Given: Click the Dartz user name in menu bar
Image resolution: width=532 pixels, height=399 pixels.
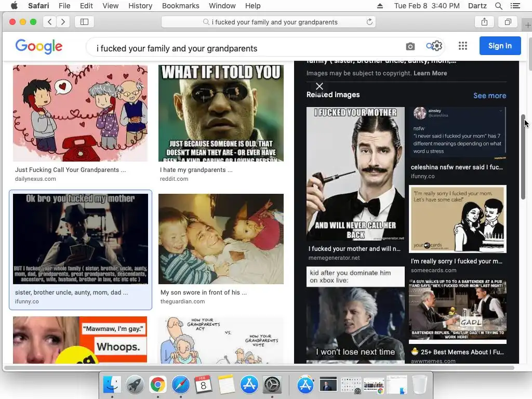Looking at the screenshot, I should (x=477, y=6).
